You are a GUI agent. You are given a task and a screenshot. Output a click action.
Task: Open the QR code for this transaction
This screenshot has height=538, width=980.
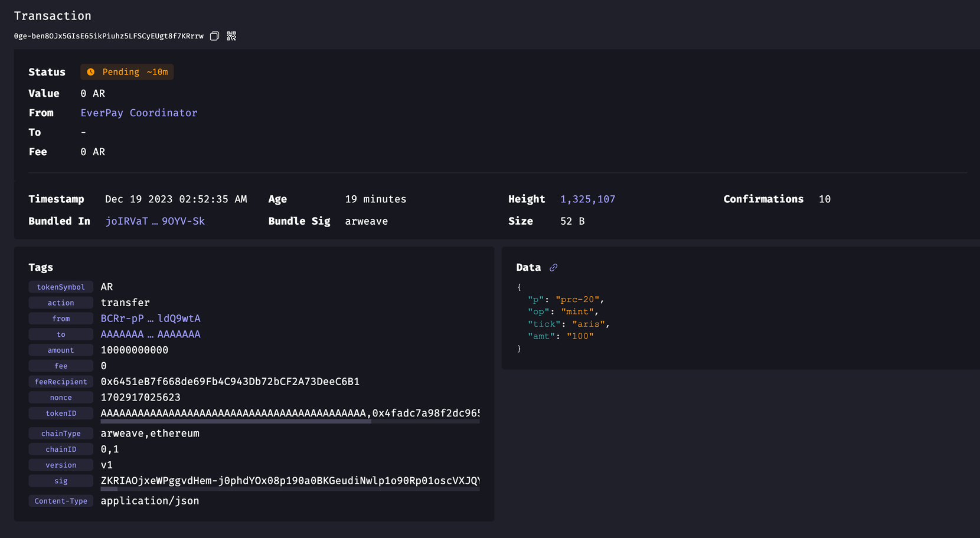click(231, 36)
